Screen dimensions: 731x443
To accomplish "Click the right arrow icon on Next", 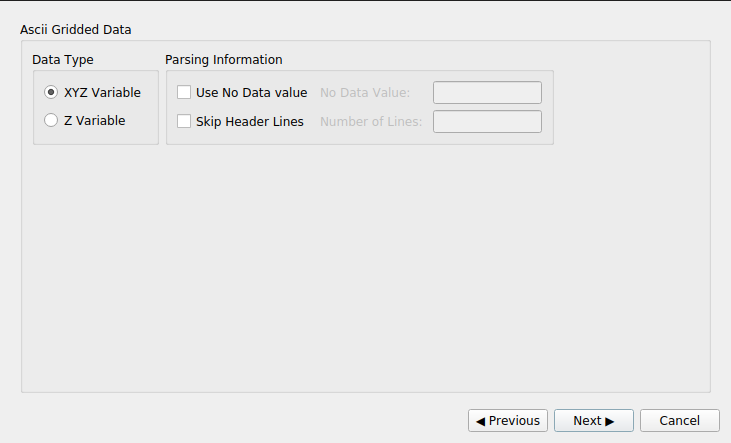I will click(610, 421).
